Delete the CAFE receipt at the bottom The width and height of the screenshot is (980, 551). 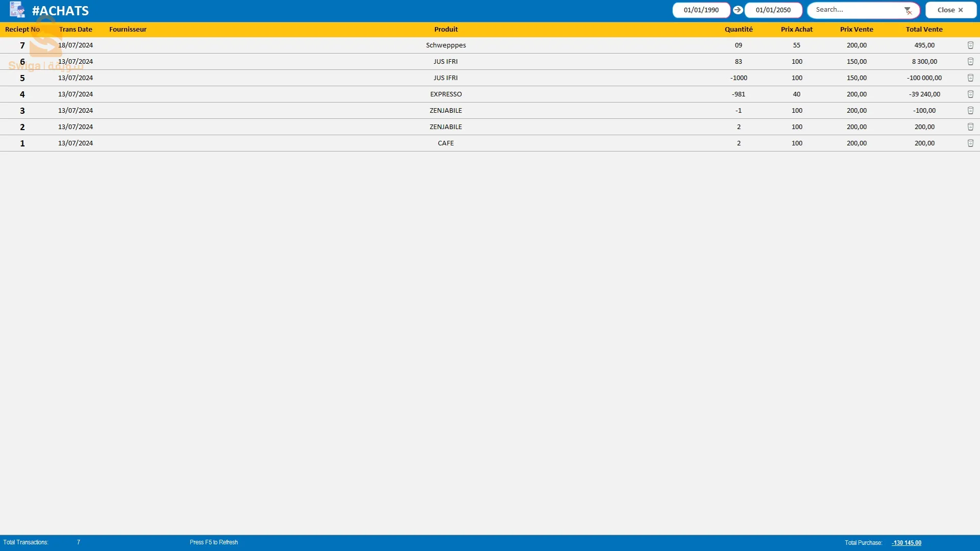click(x=971, y=143)
